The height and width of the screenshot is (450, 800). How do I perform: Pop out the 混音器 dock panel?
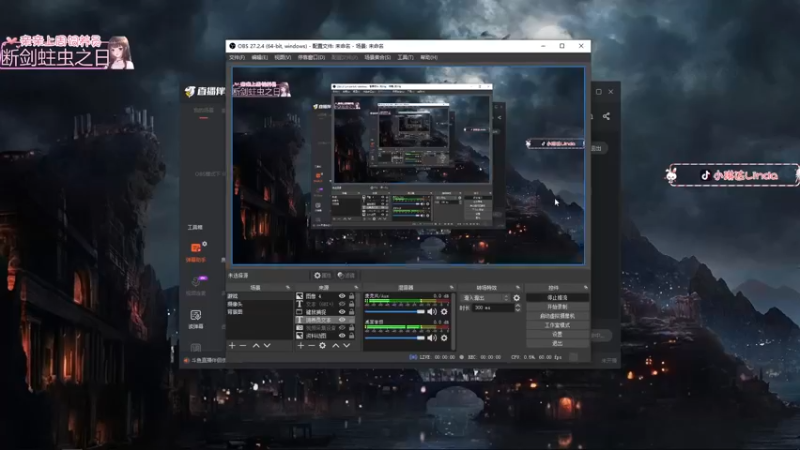(451, 288)
